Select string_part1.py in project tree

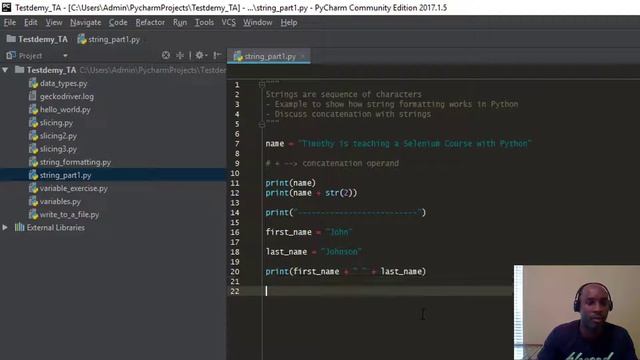click(x=65, y=175)
